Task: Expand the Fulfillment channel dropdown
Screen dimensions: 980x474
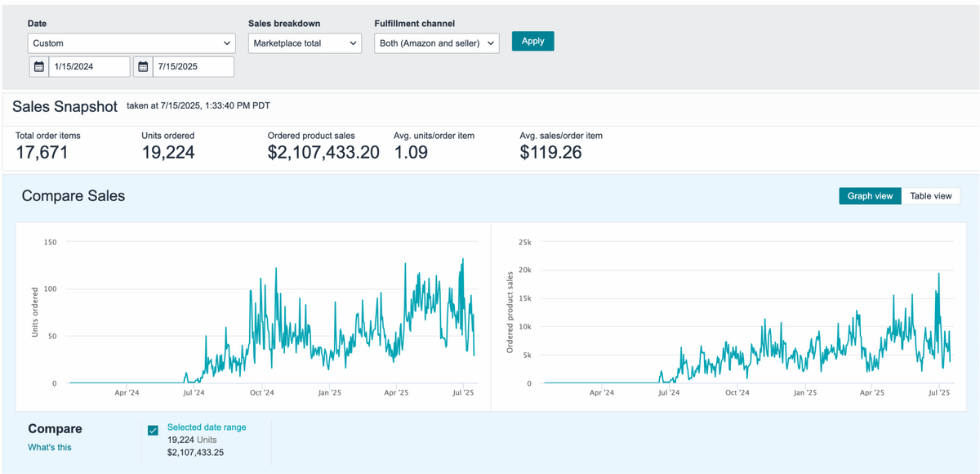Action: (x=437, y=43)
